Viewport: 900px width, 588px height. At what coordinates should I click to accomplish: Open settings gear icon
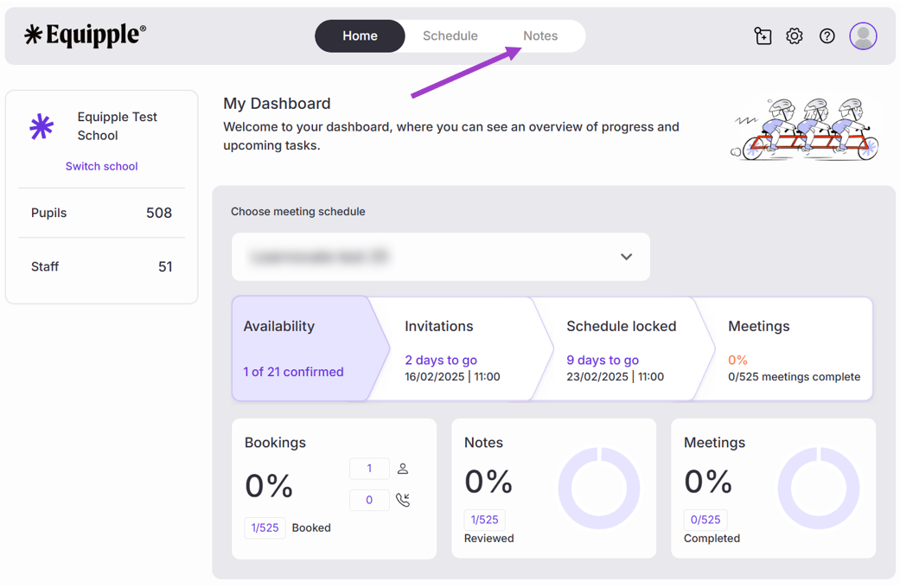tap(795, 36)
